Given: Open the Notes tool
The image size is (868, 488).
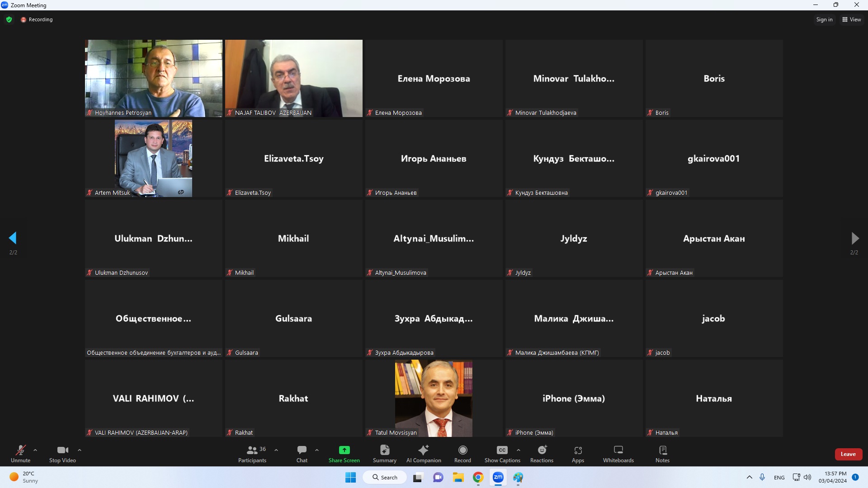Looking at the screenshot, I should coord(662,454).
